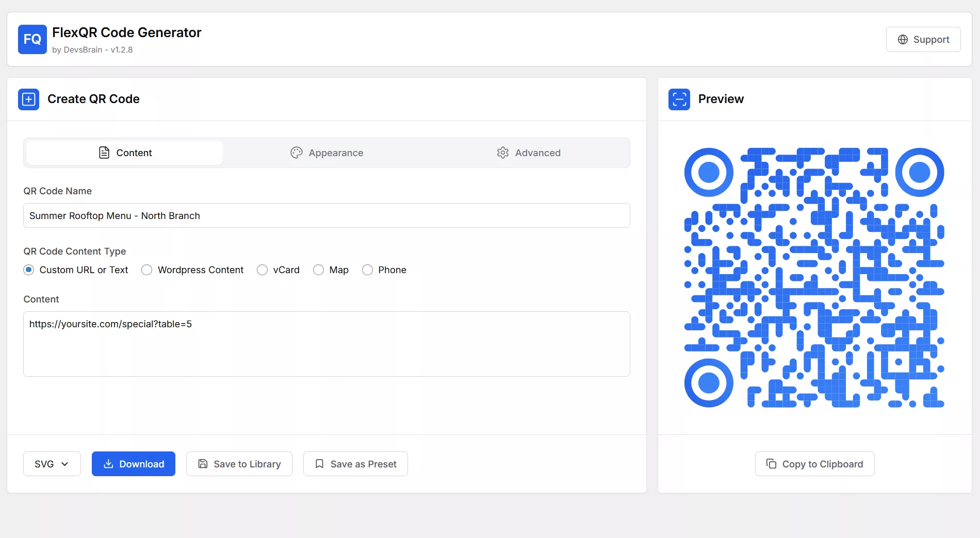The height and width of the screenshot is (538, 980).
Task: Click the copy icon beside Copy to Clipboard
Action: (x=771, y=464)
